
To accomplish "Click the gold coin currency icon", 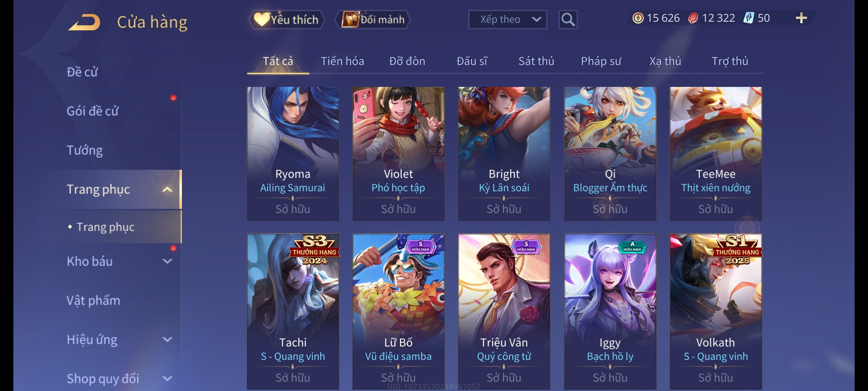I will pyautogui.click(x=638, y=18).
